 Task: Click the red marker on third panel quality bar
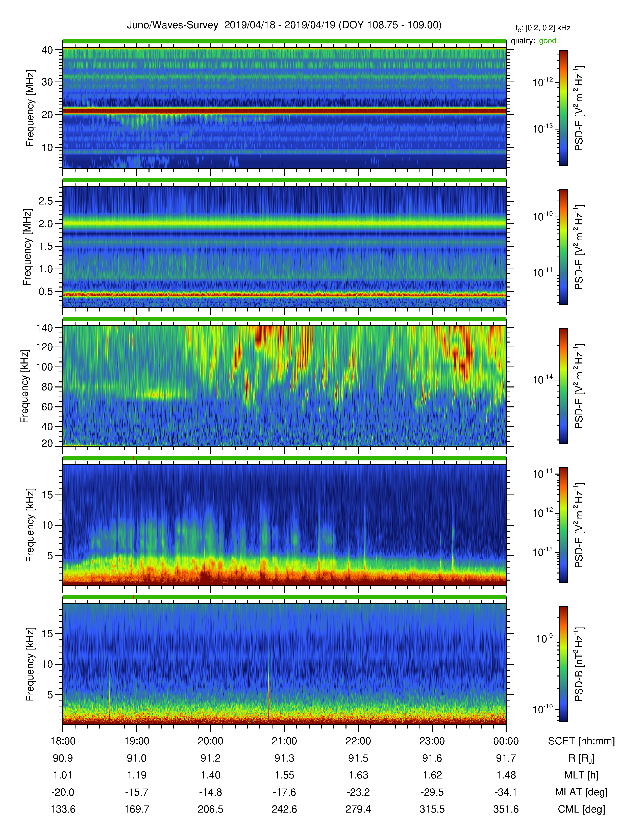coord(134,319)
